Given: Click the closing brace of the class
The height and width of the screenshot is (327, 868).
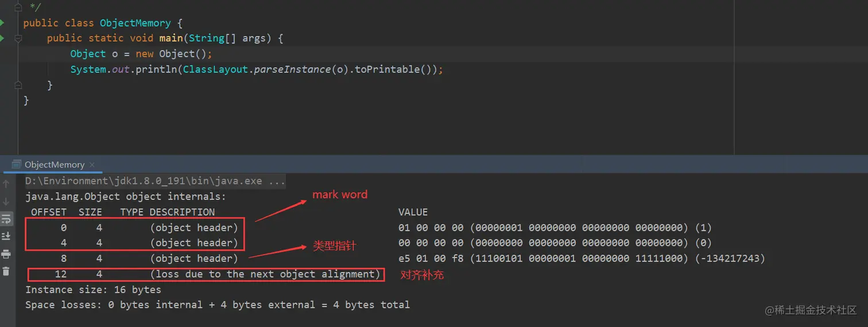Looking at the screenshot, I should (x=26, y=100).
